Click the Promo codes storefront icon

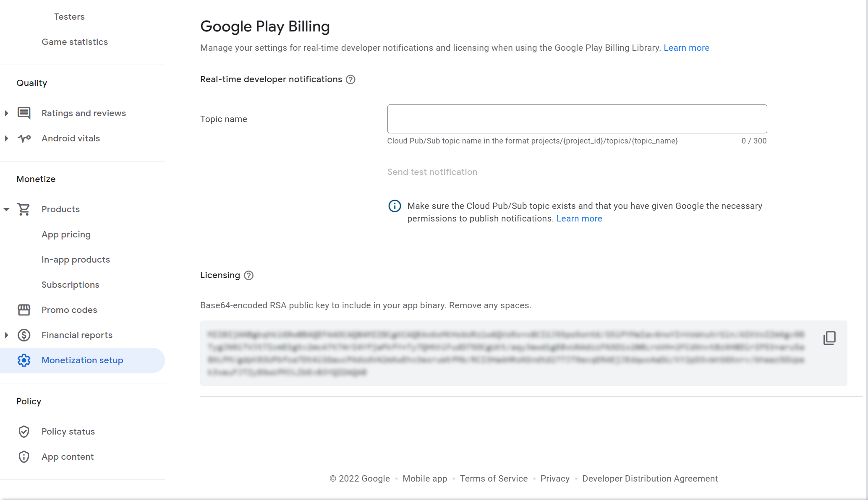[24, 310]
